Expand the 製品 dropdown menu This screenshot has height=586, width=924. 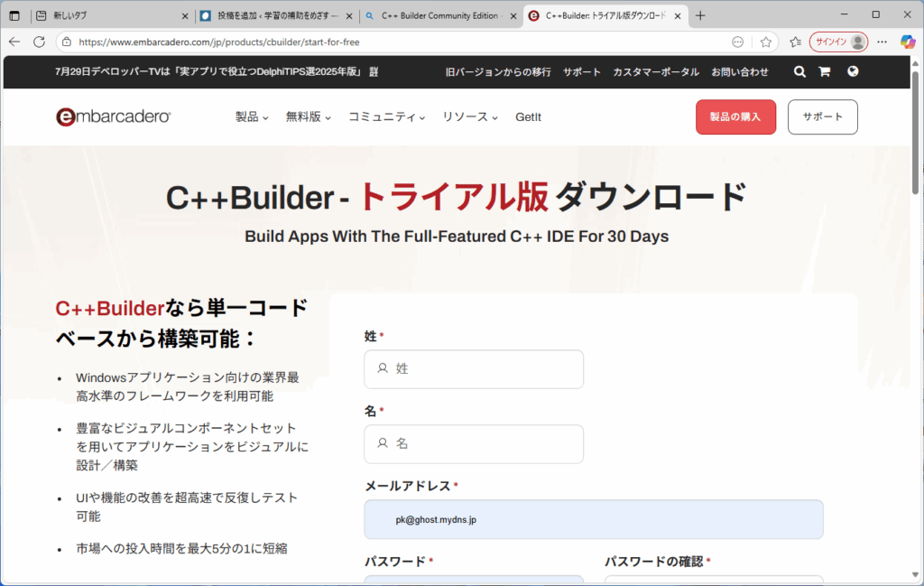(252, 116)
